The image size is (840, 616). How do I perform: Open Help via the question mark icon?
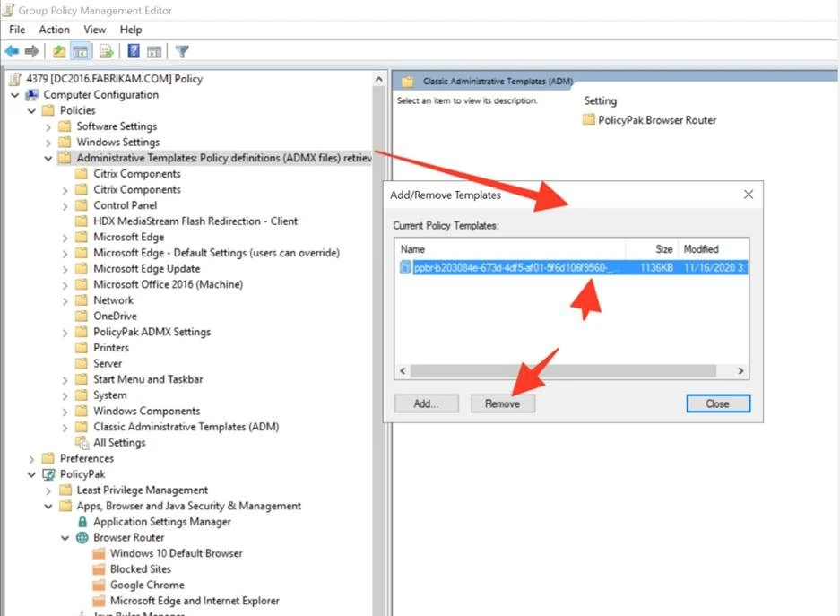(134, 52)
